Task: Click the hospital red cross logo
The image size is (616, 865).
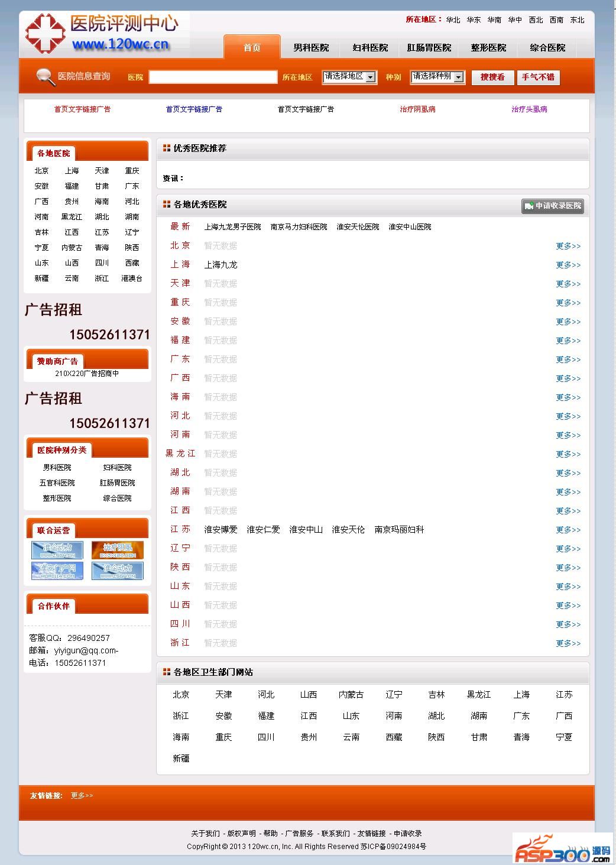Action: [45, 33]
